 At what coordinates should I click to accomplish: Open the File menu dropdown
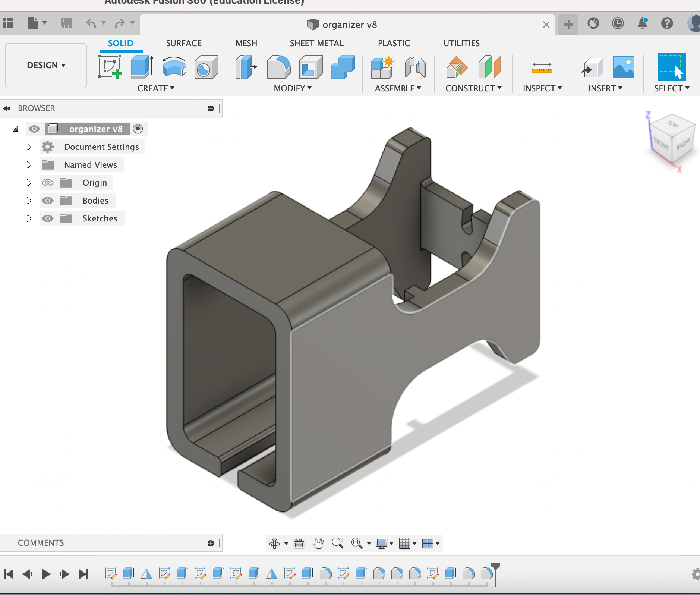[x=37, y=23]
